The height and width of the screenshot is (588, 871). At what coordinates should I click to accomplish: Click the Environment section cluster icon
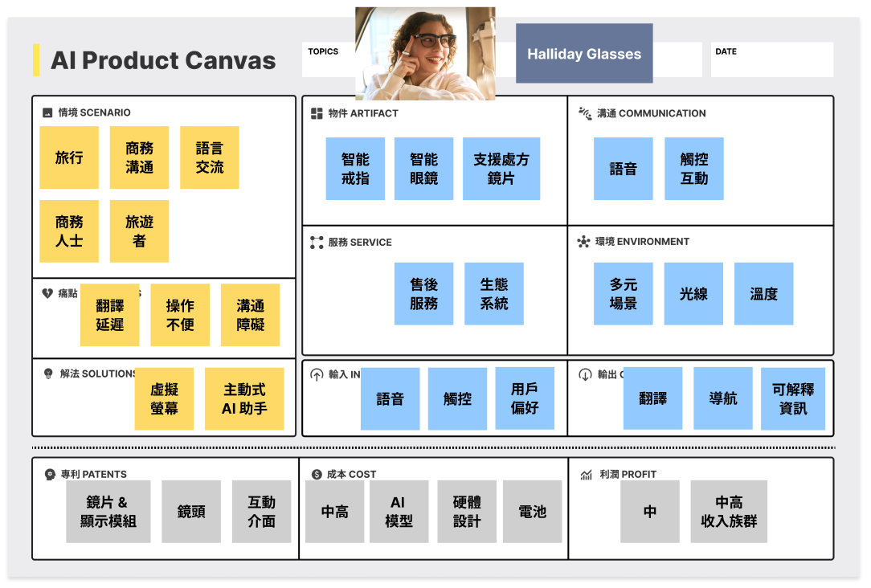coord(583,242)
